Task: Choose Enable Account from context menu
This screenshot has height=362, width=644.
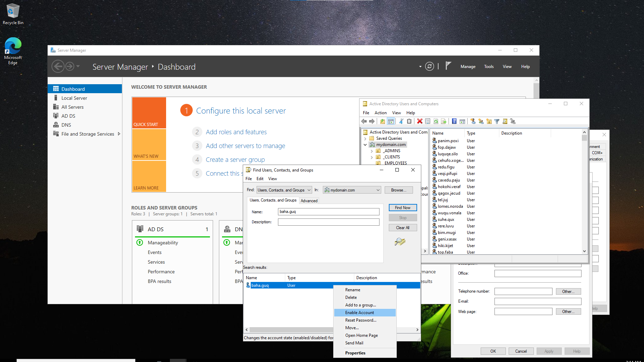Action: click(365, 313)
